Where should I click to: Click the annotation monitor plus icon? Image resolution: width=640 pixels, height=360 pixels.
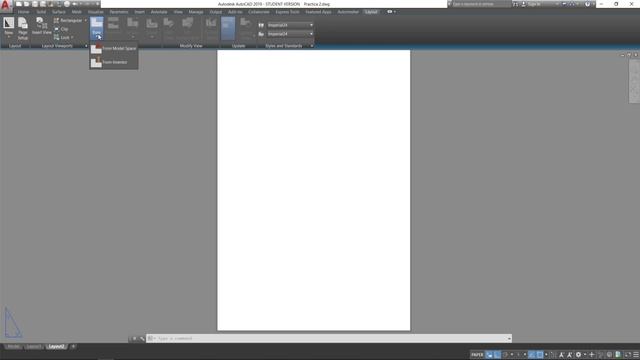point(592,355)
